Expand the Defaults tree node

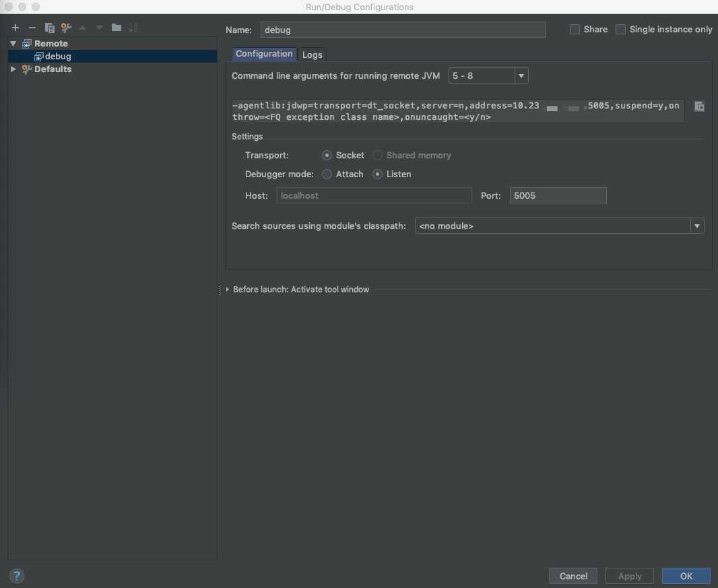[13, 69]
